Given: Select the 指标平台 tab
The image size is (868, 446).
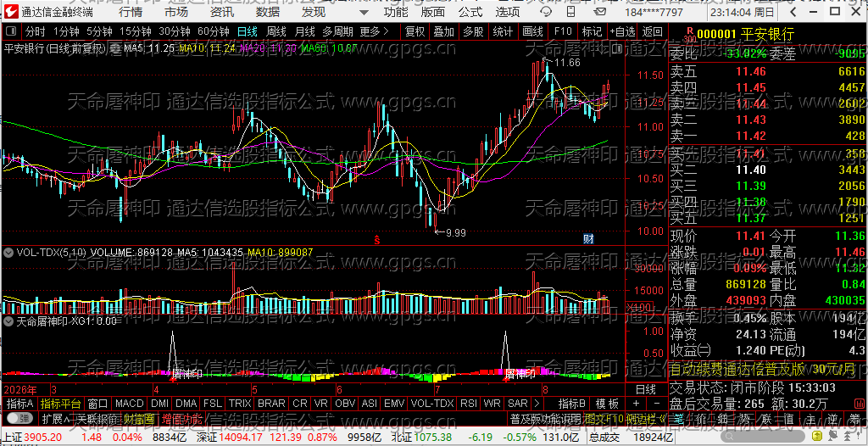Looking at the screenshot, I should tap(61, 404).
